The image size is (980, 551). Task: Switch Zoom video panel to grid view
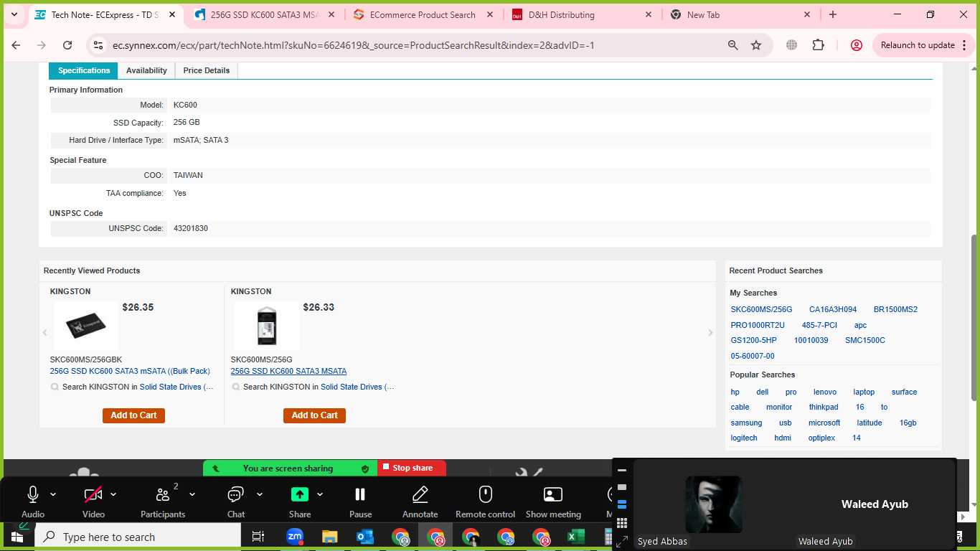(x=622, y=522)
